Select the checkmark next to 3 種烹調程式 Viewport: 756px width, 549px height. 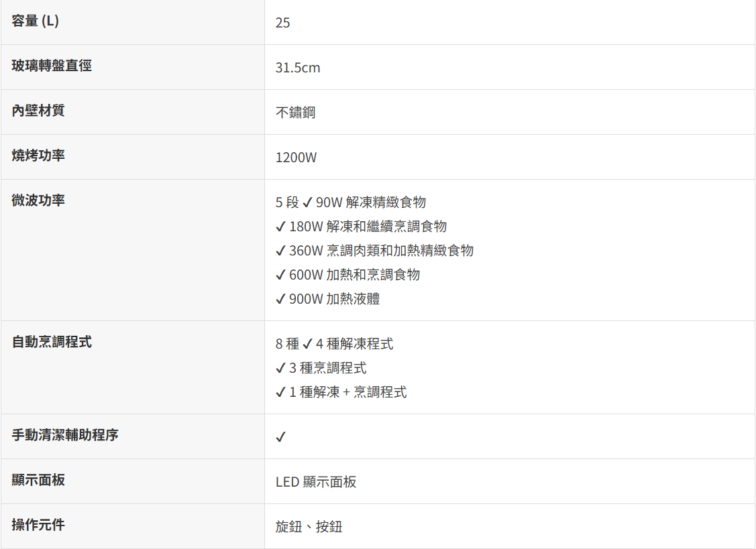[281, 369]
